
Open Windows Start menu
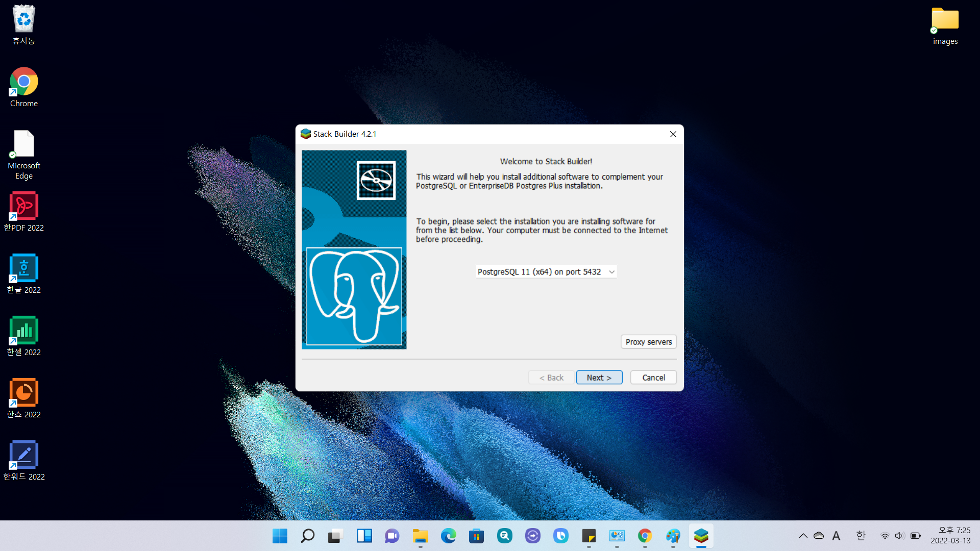tap(280, 536)
